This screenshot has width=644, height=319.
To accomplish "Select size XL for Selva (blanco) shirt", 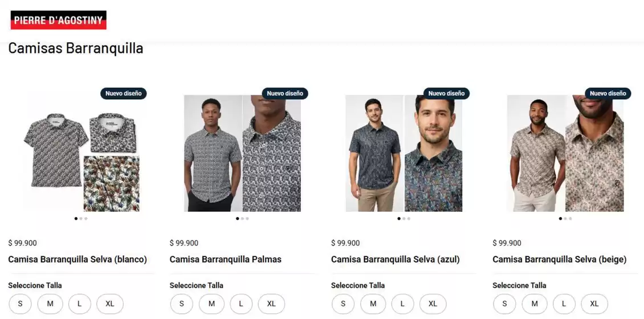I will (x=109, y=304).
